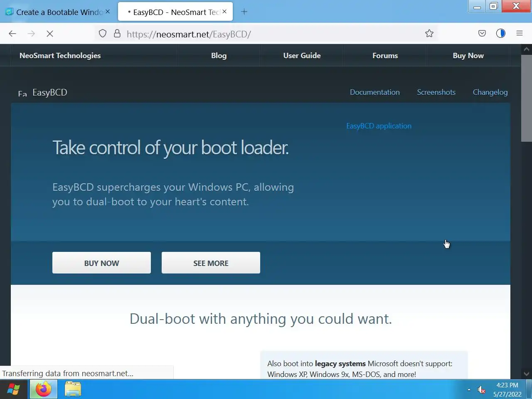Open the Screenshots link
This screenshot has width=532, height=399.
tap(436, 92)
